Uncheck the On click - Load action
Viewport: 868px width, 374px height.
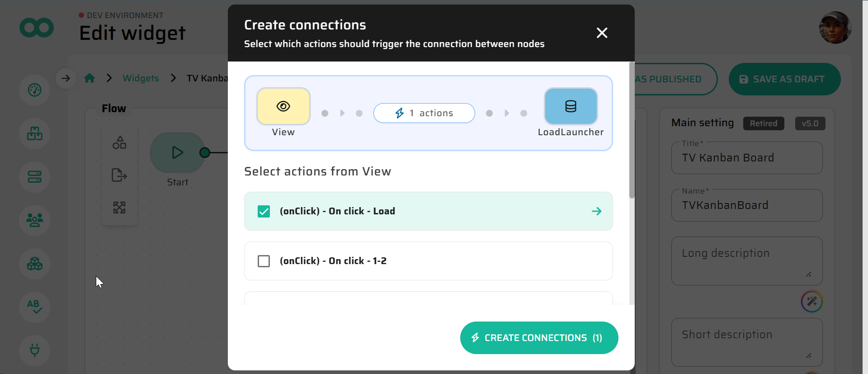(264, 211)
